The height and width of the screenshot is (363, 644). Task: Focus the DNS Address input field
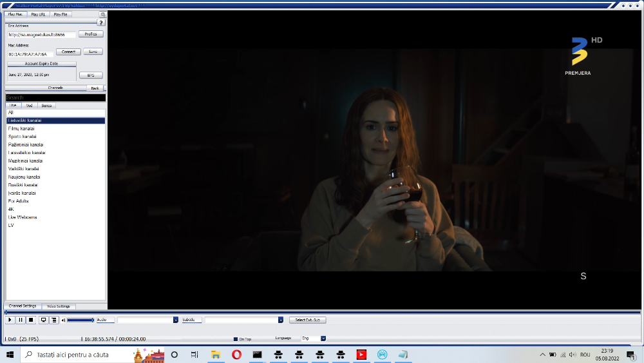click(41, 35)
